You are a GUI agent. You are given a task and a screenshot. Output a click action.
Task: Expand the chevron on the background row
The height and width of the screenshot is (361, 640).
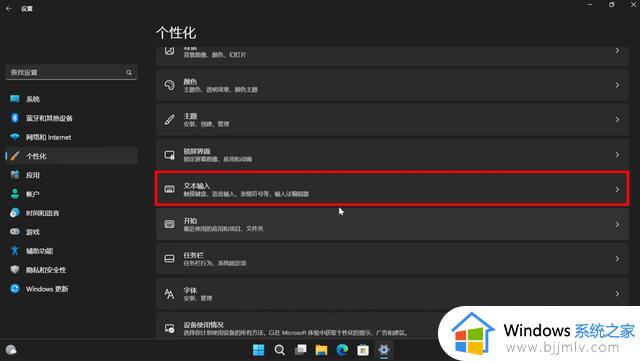pos(617,50)
